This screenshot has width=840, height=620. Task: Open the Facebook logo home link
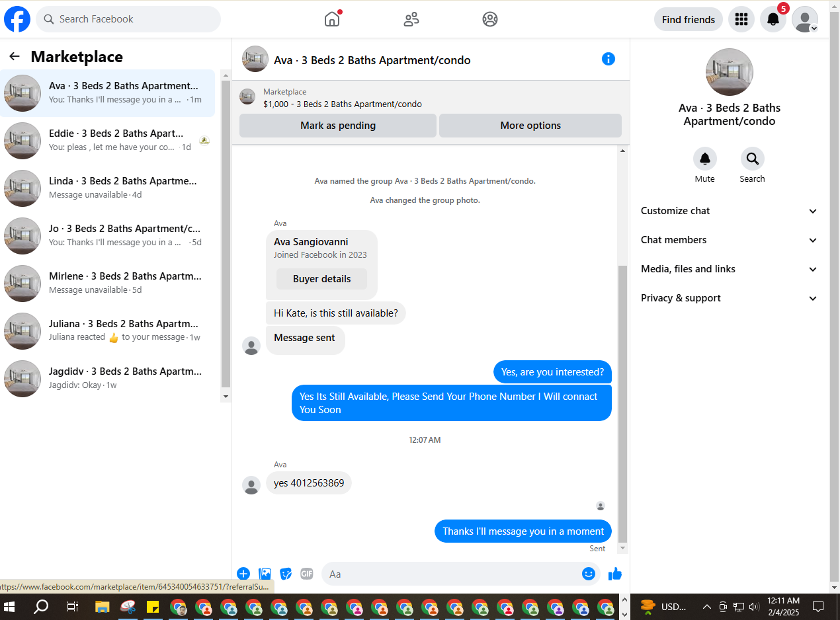17,19
